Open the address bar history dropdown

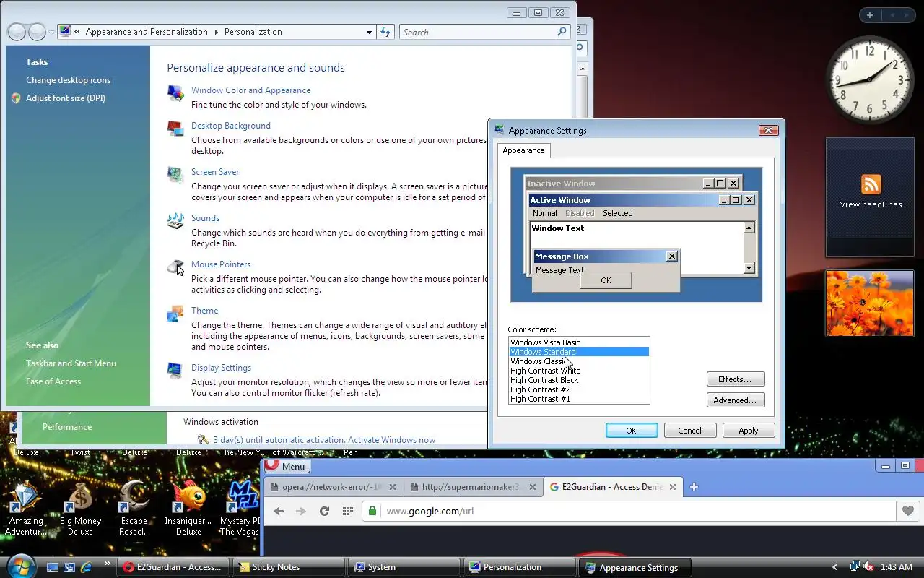(x=369, y=32)
